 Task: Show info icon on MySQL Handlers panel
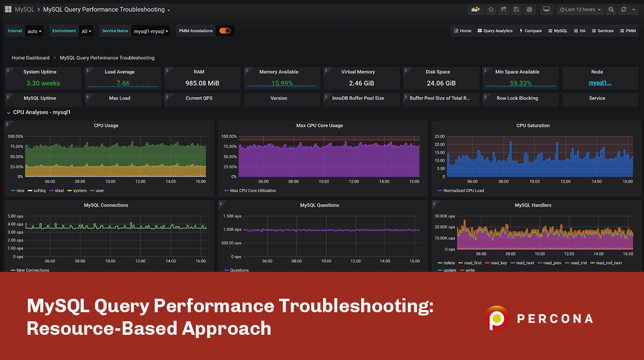click(434, 203)
